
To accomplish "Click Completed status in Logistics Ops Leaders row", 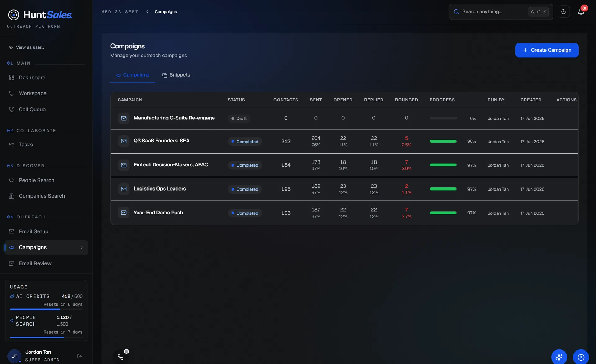I will (x=245, y=189).
